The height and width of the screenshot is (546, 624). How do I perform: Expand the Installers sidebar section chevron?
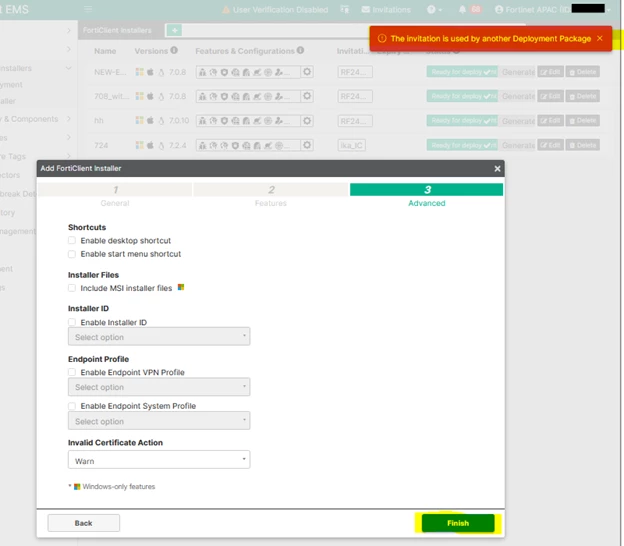click(x=69, y=68)
